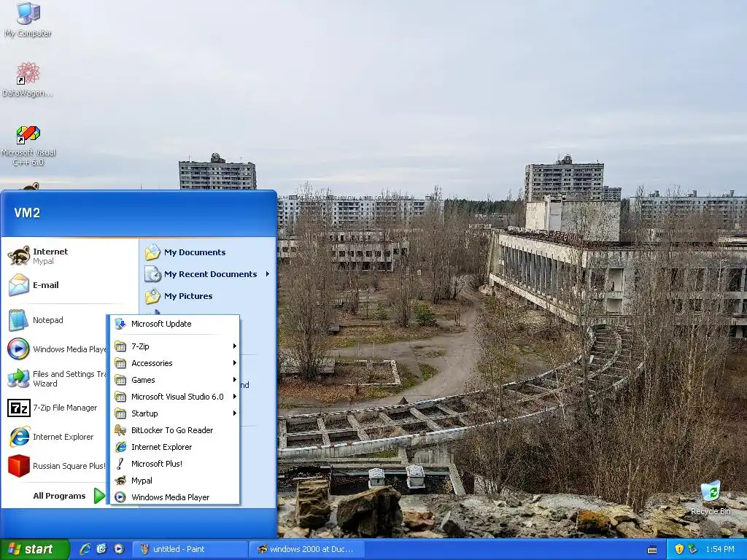The width and height of the screenshot is (747, 560).
Task: Open Windows Media Player in Start menu left column
Action: [55, 349]
